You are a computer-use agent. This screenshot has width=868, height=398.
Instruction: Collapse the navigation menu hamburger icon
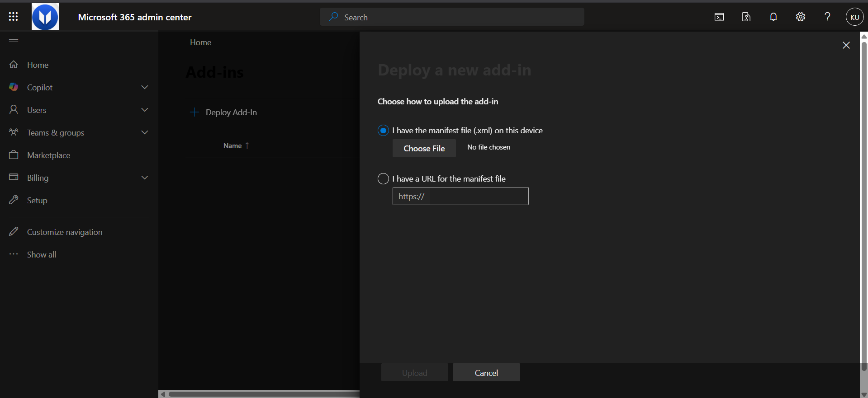point(14,42)
